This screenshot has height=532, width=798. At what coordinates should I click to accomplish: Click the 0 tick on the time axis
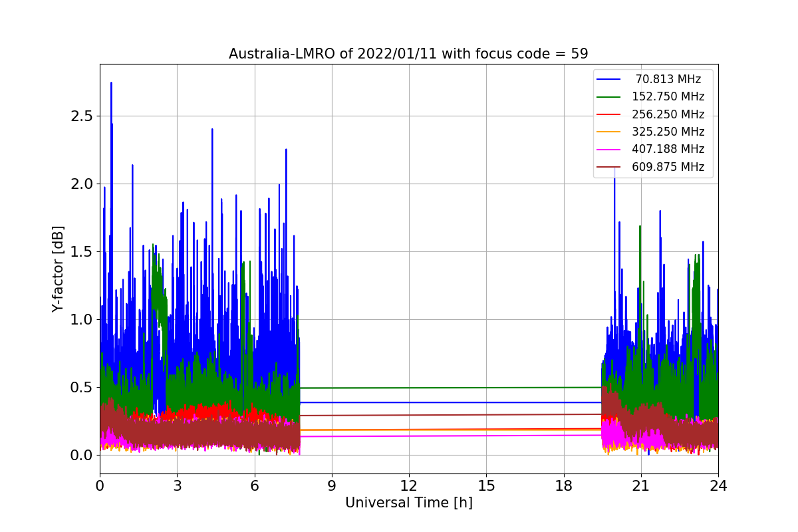100,486
